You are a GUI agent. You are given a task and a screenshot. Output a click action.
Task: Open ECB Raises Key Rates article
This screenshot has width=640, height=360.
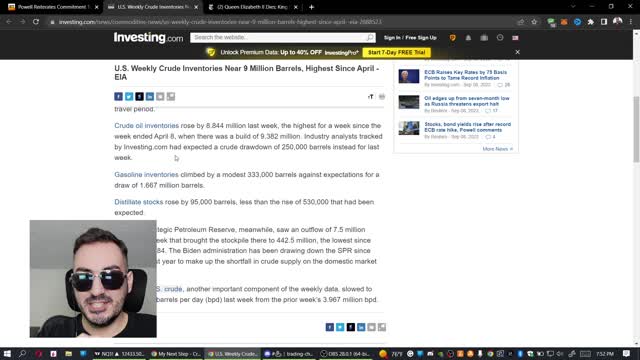465,75
